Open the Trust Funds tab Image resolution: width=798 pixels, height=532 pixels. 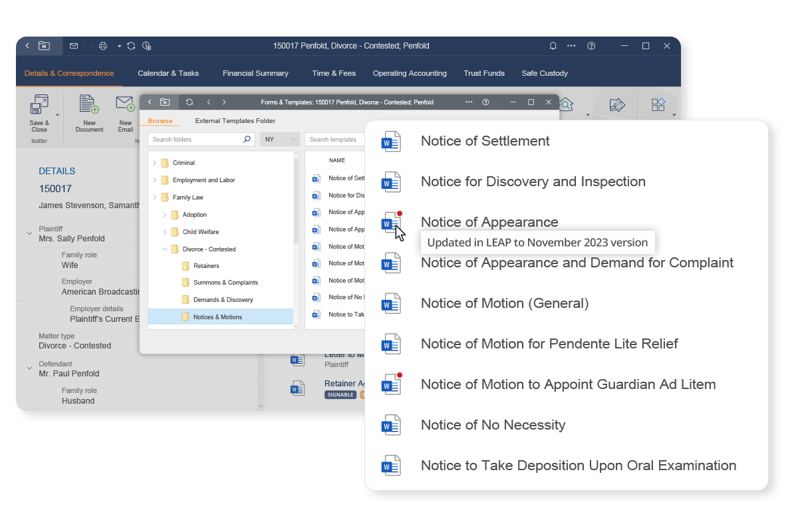tap(483, 73)
